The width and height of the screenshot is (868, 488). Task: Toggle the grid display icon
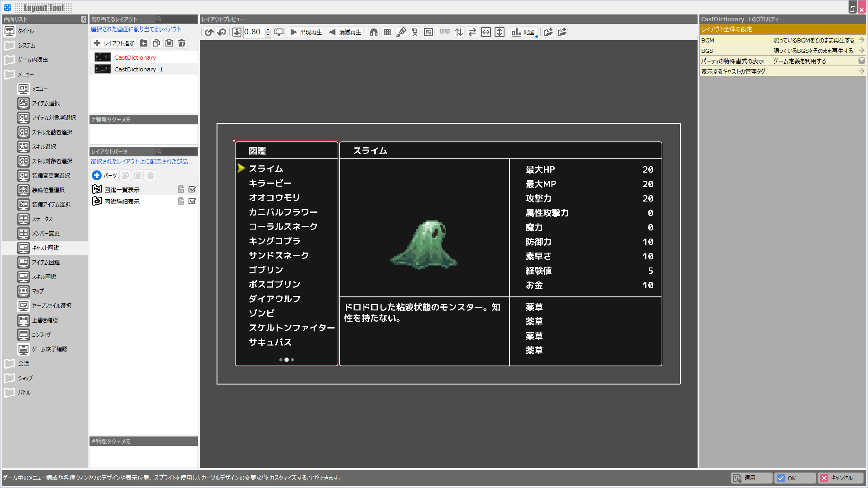(387, 32)
